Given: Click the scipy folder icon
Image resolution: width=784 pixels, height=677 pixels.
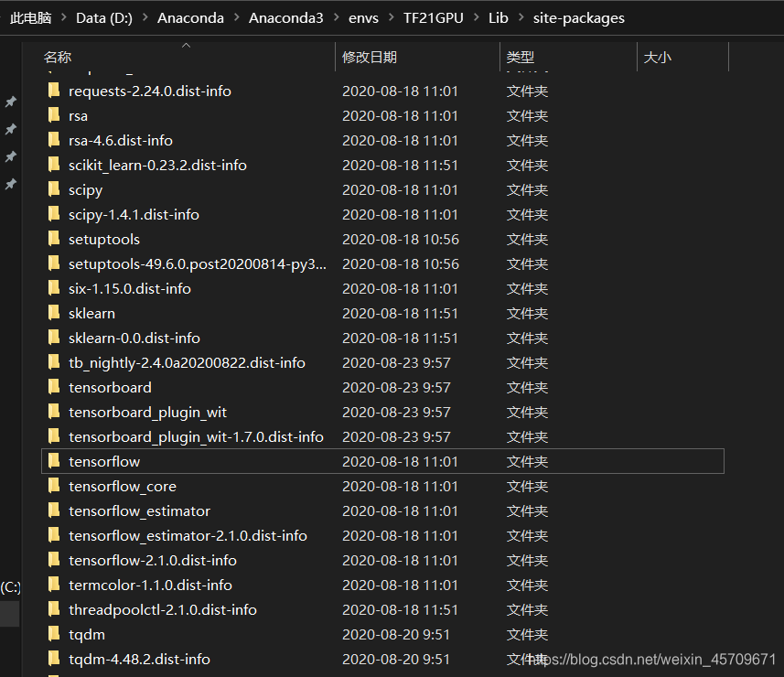Looking at the screenshot, I should coord(53,189).
